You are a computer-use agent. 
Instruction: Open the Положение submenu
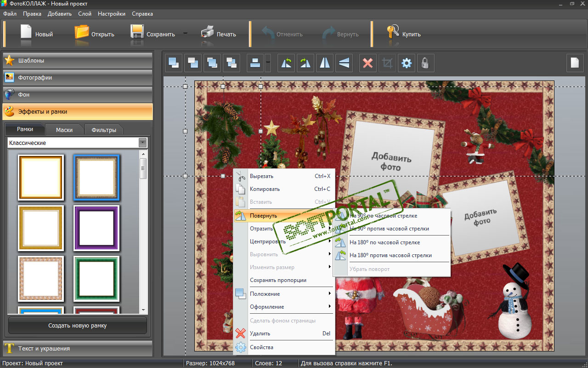tap(284, 294)
